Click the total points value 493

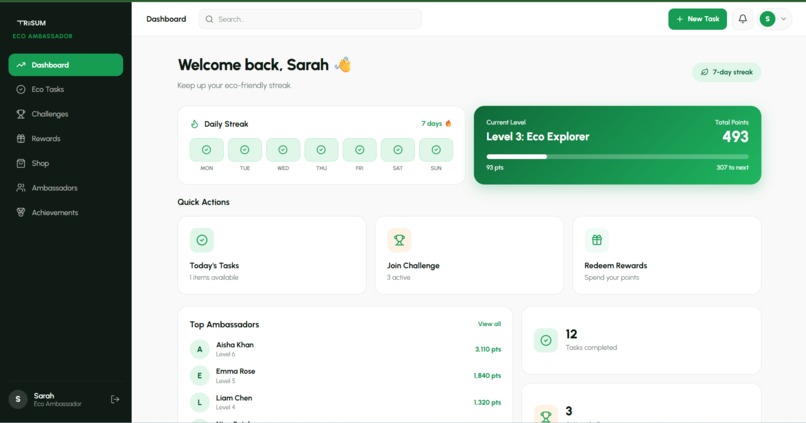(736, 137)
